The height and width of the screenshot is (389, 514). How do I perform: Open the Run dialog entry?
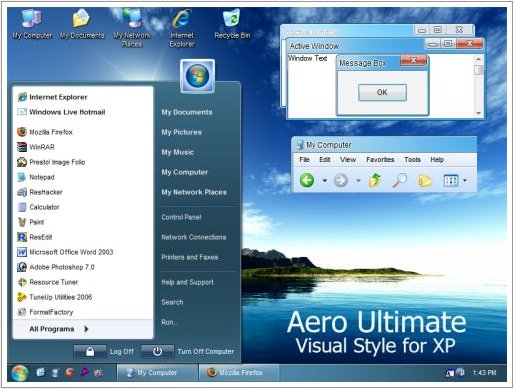pos(169,322)
